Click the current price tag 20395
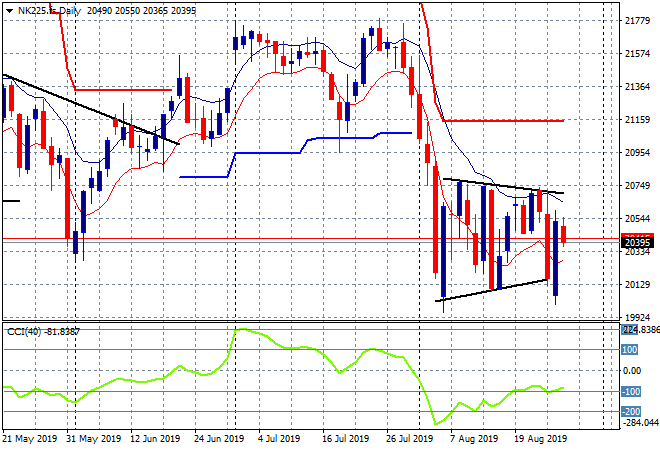Image resolution: width=660 pixels, height=450 pixels. (x=637, y=242)
